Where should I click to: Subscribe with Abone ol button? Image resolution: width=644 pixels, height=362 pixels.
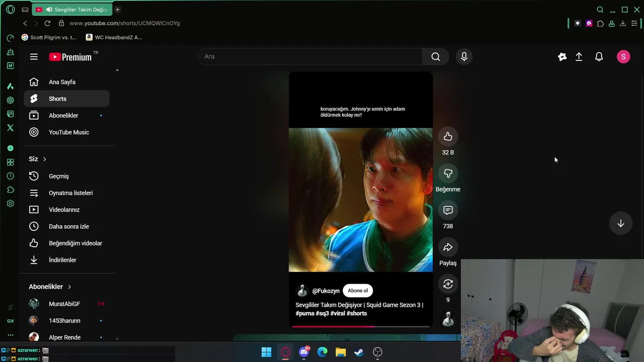point(358,291)
